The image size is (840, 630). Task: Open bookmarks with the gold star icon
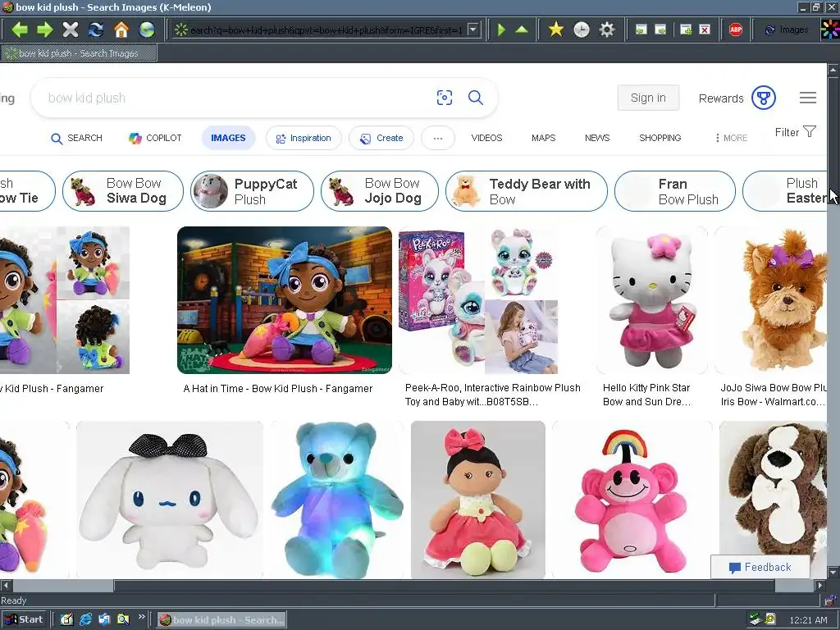click(556, 30)
